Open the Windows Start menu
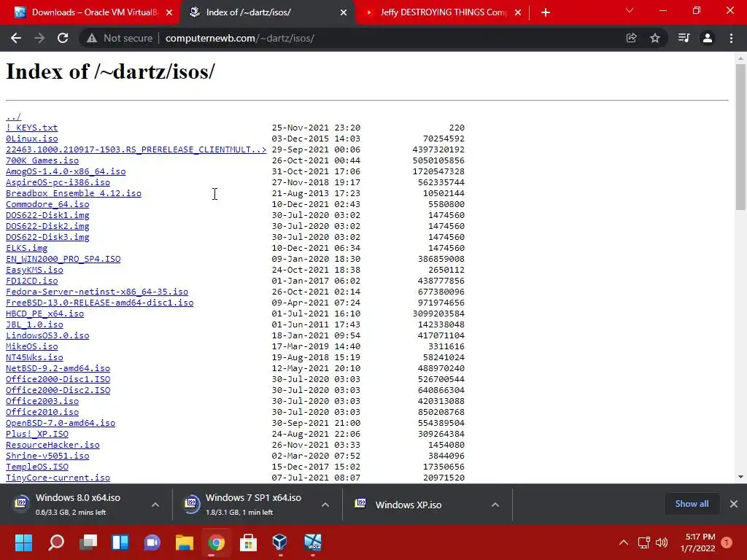Viewport: 747px width, 560px height. (x=23, y=542)
